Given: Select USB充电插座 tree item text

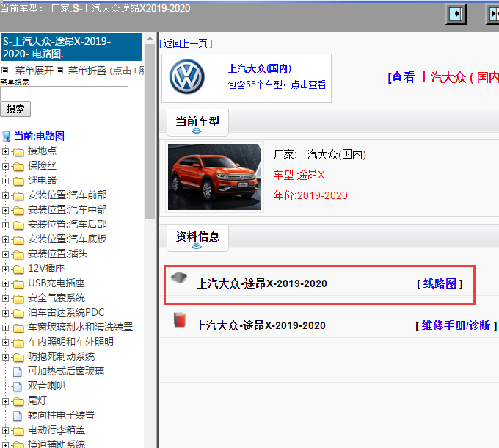Looking at the screenshot, I should click(x=57, y=283).
